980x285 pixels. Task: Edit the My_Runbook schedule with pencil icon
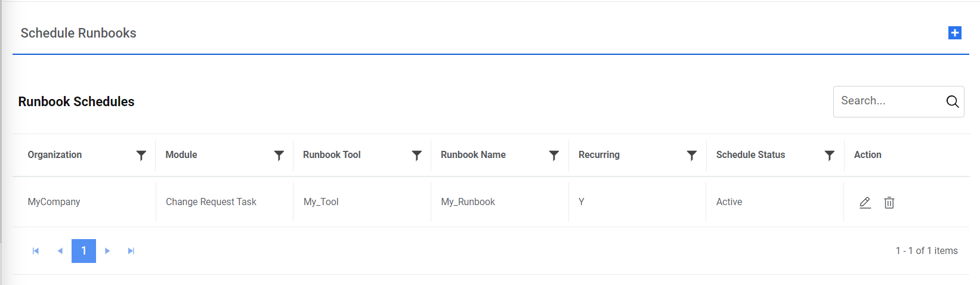pyautogui.click(x=865, y=203)
